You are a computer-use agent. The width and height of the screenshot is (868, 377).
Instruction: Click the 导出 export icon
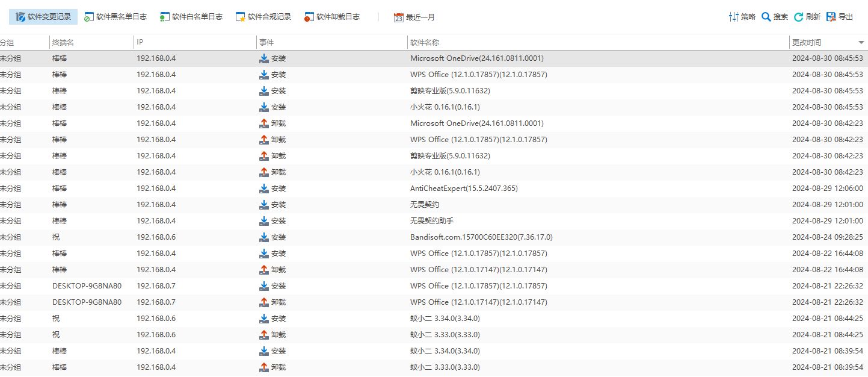(x=831, y=17)
